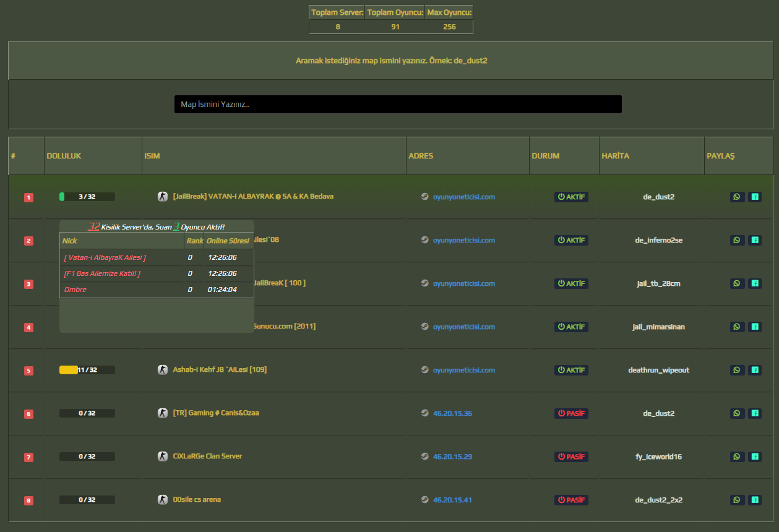Click the CS icon beside CiXLaRGe Clan Server
The height and width of the screenshot is (532, 779).
pyautogui.click(x=163, y=457)
